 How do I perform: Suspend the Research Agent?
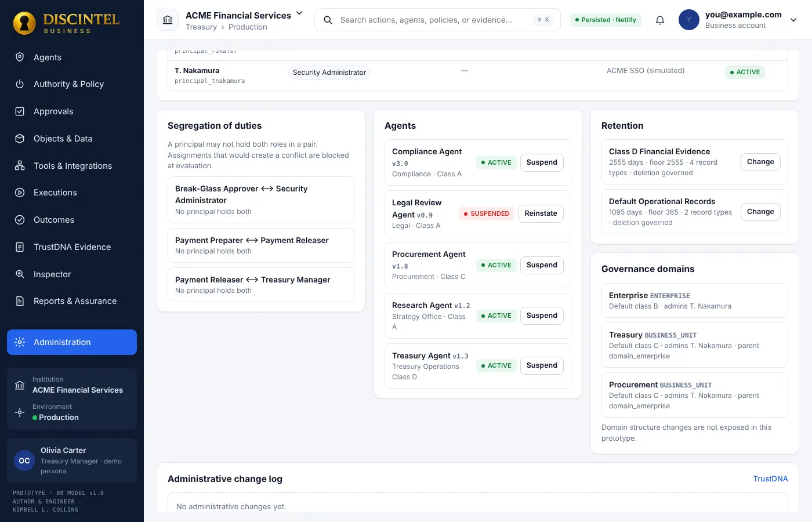(x=542, y=316)
